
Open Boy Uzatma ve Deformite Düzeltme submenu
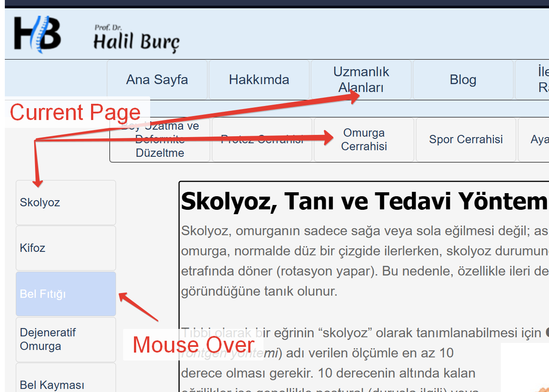(x=160, y=140)
